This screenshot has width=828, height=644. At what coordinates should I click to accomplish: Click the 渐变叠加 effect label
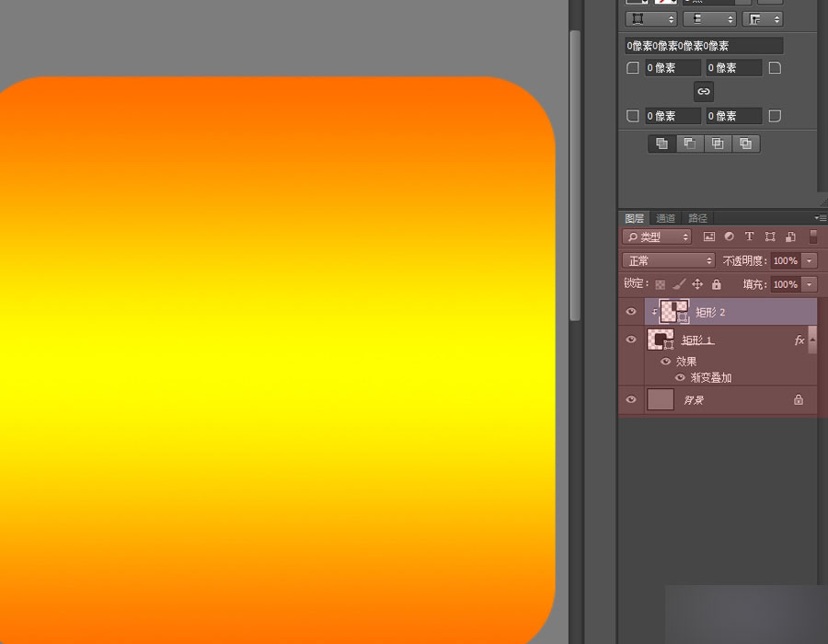tap(711, 378)
